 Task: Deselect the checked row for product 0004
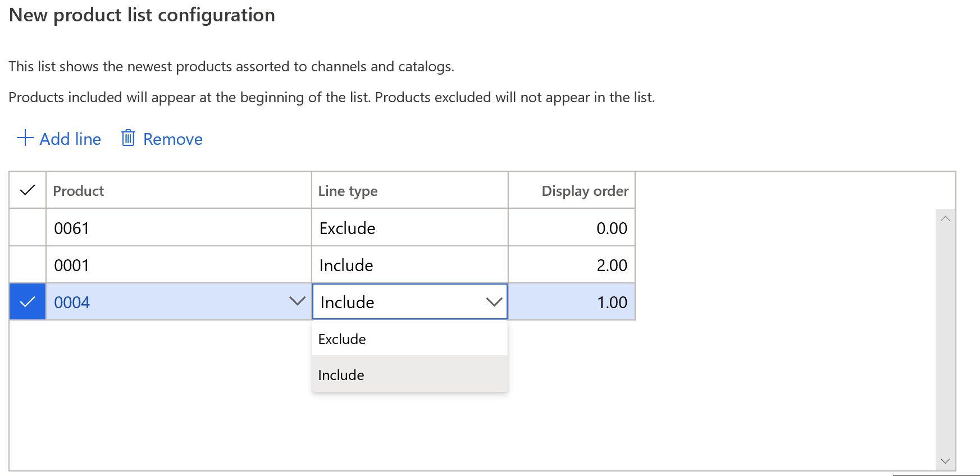(x=28, y=302)
